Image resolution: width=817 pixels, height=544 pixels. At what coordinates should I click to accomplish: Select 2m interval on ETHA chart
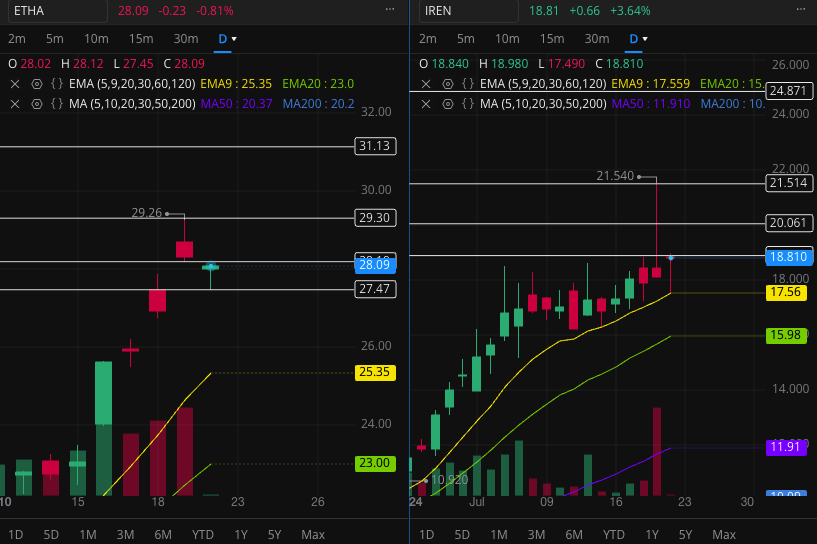click(17, 39)
